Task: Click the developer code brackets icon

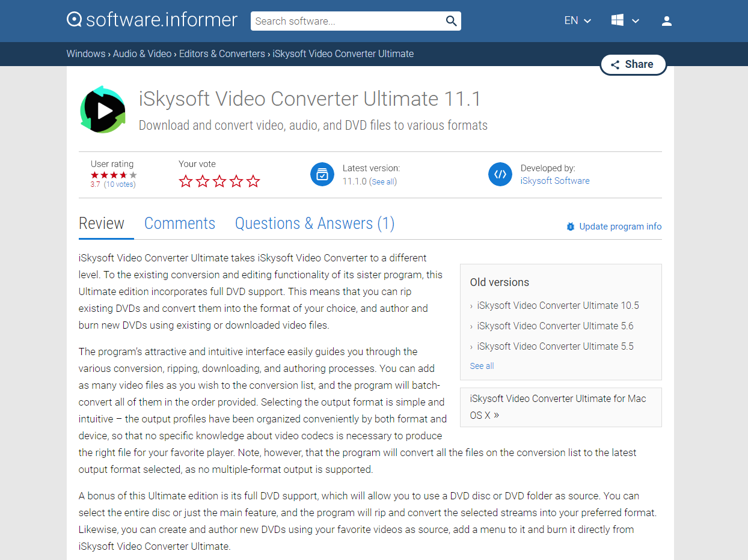Action: [500, 174]
